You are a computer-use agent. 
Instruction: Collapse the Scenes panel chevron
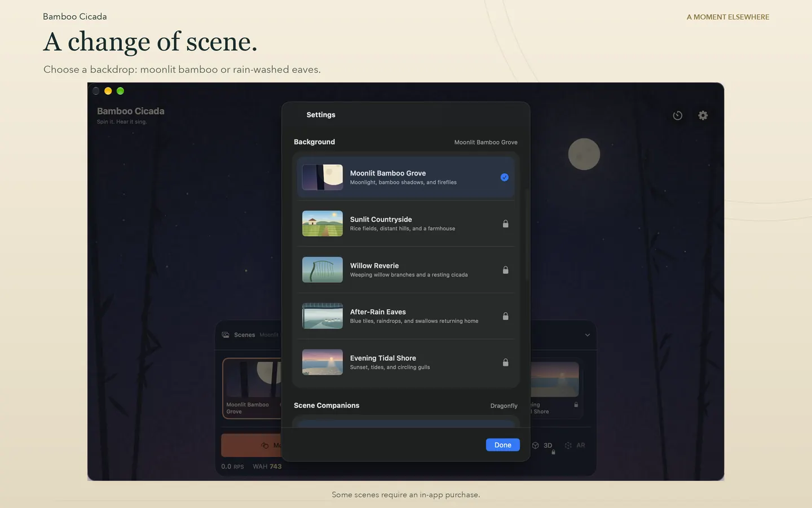pos(588,335)
